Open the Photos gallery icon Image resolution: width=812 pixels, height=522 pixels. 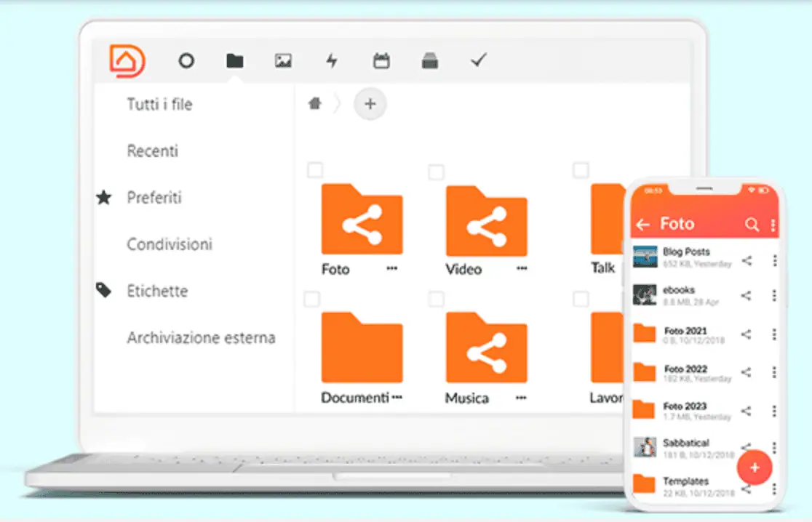(x=283, y=61)
